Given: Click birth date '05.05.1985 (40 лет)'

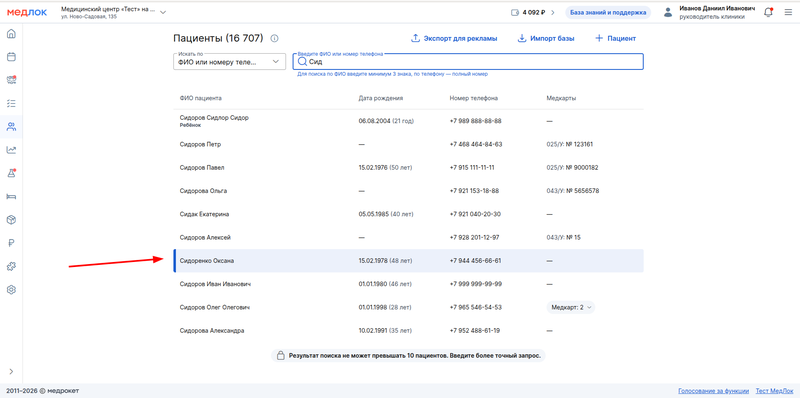Looking at the screenshot, I should (x=386, y=214).
